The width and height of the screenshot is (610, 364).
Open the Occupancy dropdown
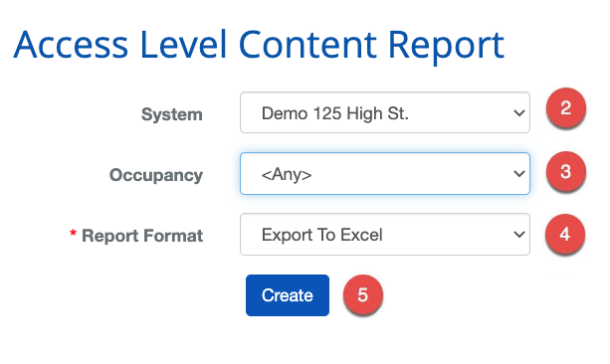(x=385, y=173)
